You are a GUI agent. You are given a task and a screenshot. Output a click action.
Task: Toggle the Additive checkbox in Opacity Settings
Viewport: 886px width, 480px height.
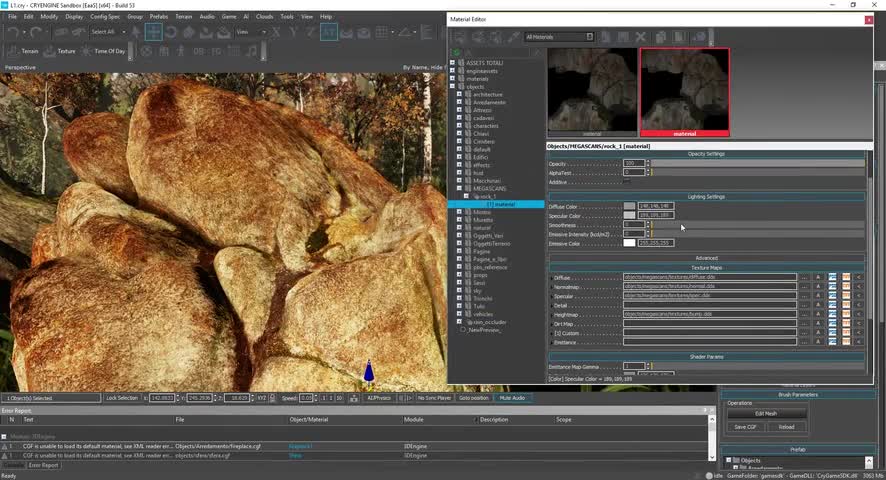[627, 182]
